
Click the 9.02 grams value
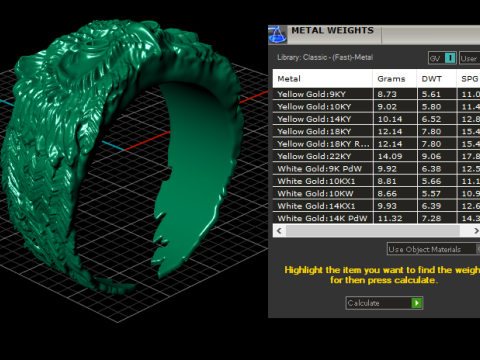[x=387, y=107]
